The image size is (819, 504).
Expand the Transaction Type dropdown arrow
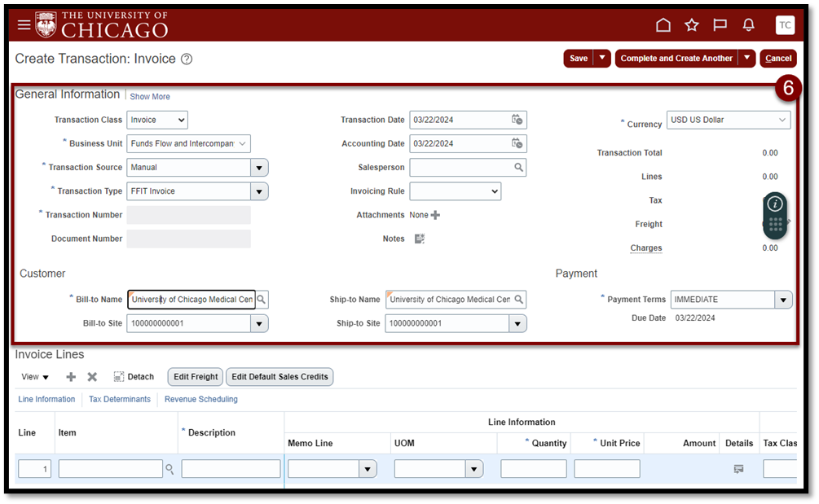[x=259, y=191]
